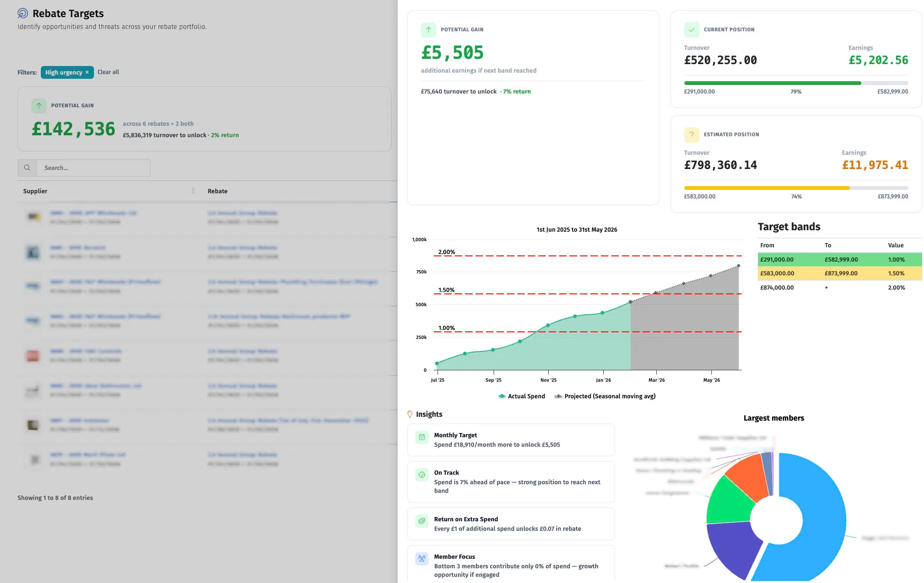Click the Estimated Position question mark icon
This screenshot has width=924, height=583.
tap(691, 134)
